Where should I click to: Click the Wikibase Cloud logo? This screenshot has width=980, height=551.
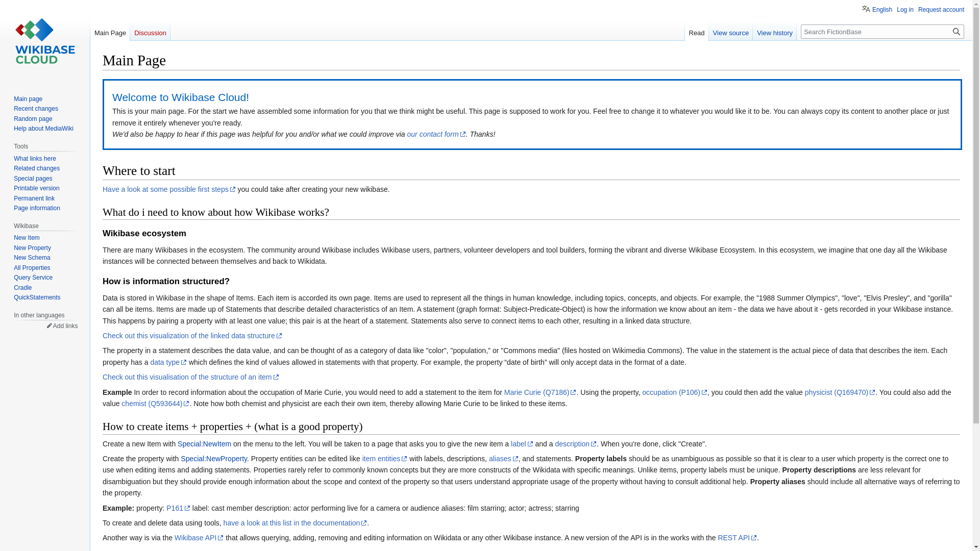tap(45, 41)
